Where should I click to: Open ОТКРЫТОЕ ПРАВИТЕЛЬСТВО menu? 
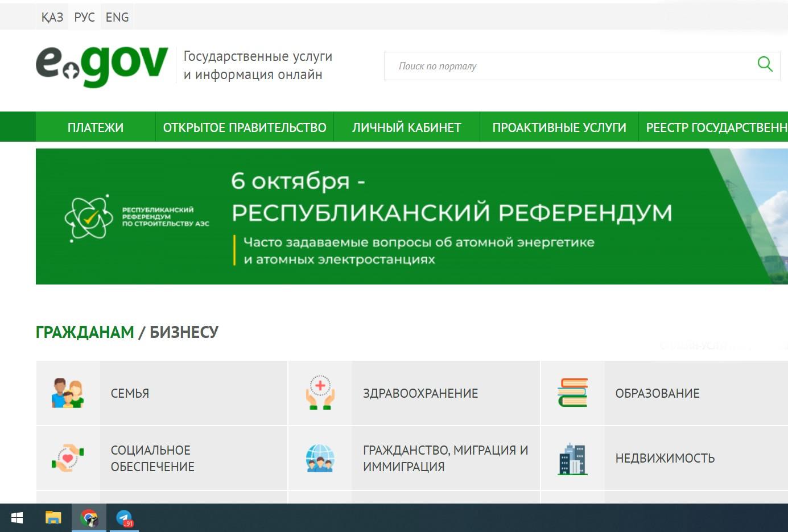tap(245, 127)
